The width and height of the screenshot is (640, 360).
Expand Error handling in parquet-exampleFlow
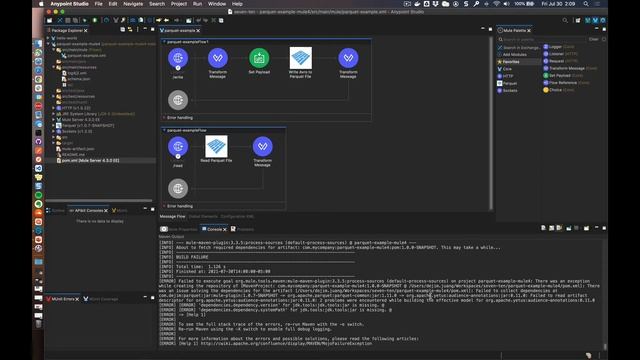[x=164, y=206]
